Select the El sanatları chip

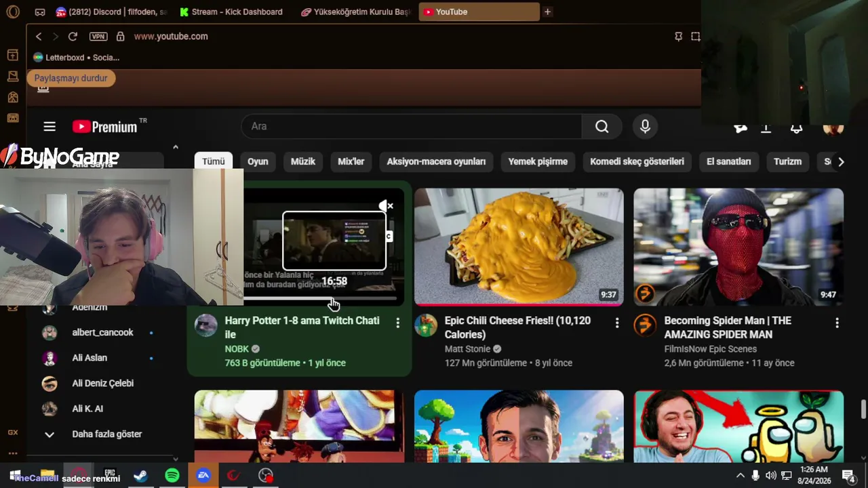[x=729, y=162]
